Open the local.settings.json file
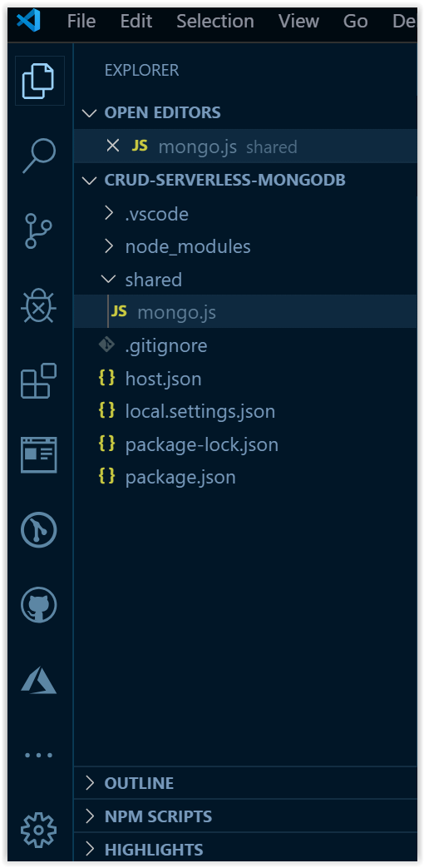424x868 pixels. click(245, 412)
